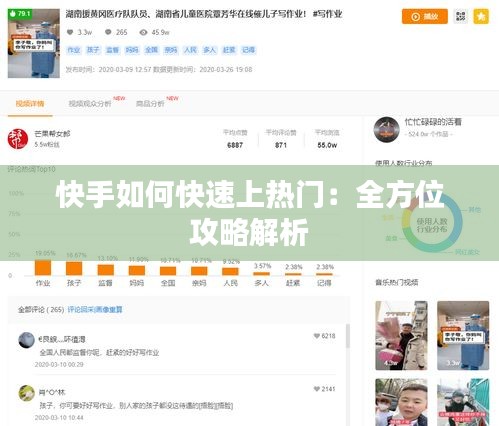
Task: Switch to the 视频详情 tab
Action: (x=30, y=104)
